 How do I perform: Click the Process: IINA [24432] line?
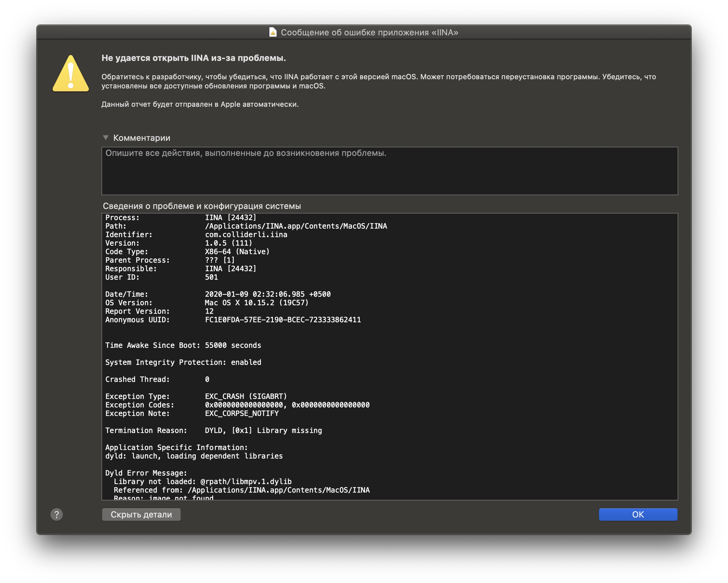(x=181, y=217)
